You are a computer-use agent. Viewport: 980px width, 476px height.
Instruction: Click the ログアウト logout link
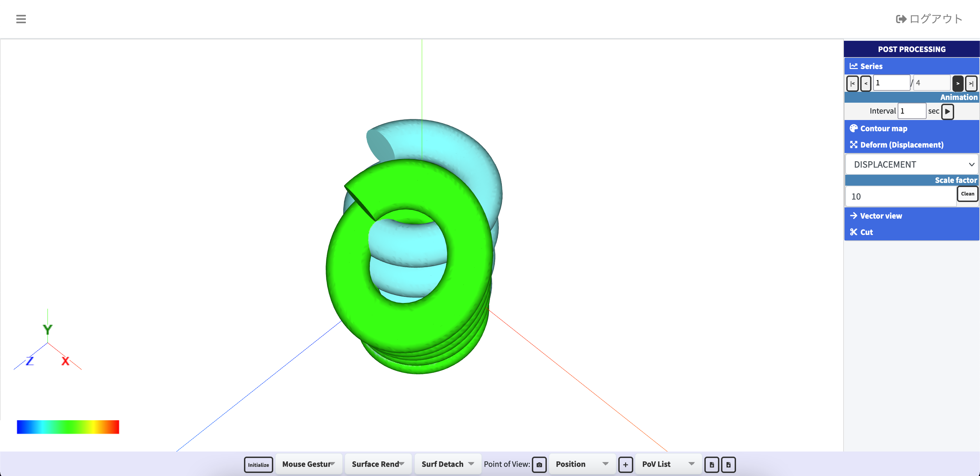(x=929, y=19)
